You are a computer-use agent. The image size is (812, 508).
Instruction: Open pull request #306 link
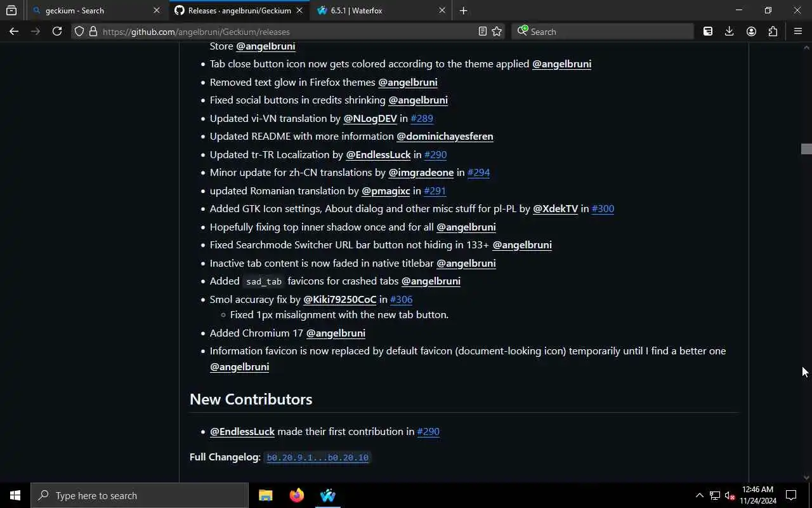pyautogui.click(x=401, y=299)
